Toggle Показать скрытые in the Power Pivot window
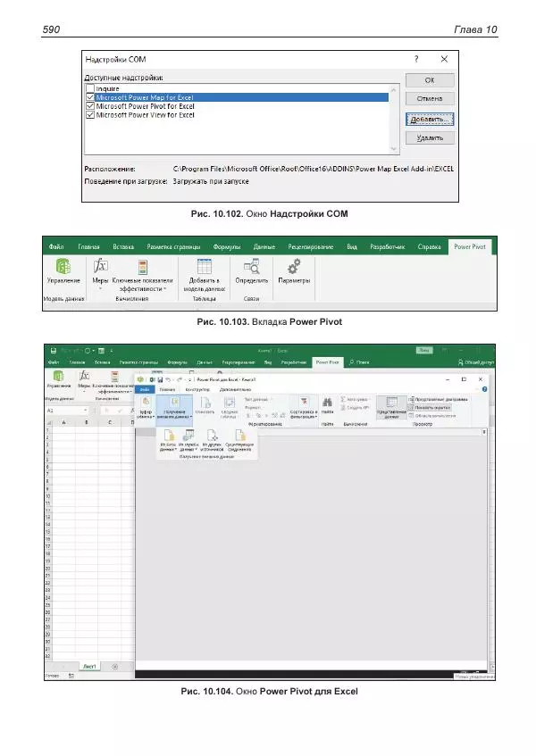 430,407
